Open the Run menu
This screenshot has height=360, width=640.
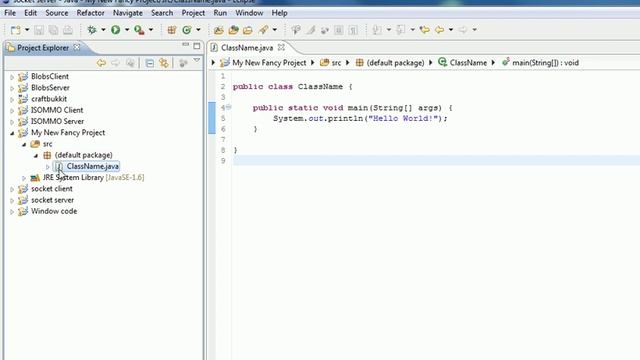click(220, 13)
